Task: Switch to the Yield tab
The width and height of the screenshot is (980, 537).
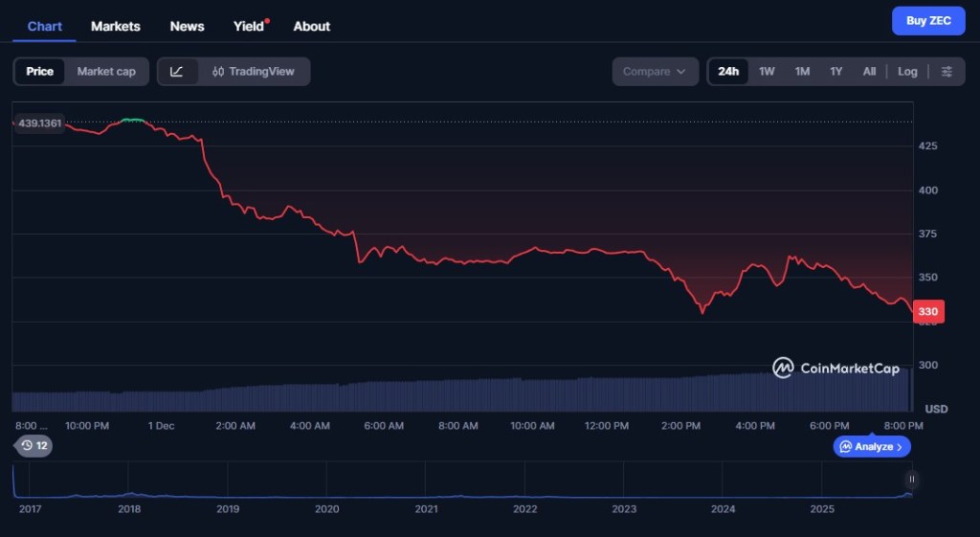Action: (249, 26)
